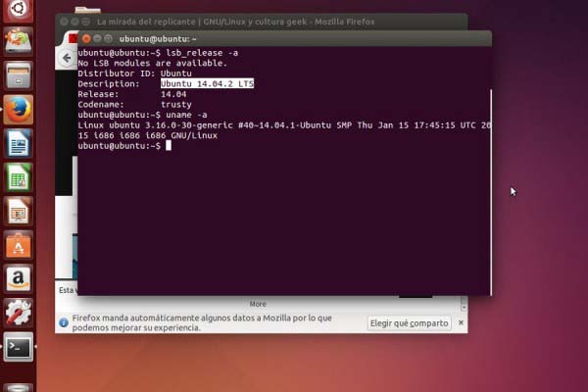588x392 pixels.
Task: Minimize the terminal window
Action: [x=97, y=38]
